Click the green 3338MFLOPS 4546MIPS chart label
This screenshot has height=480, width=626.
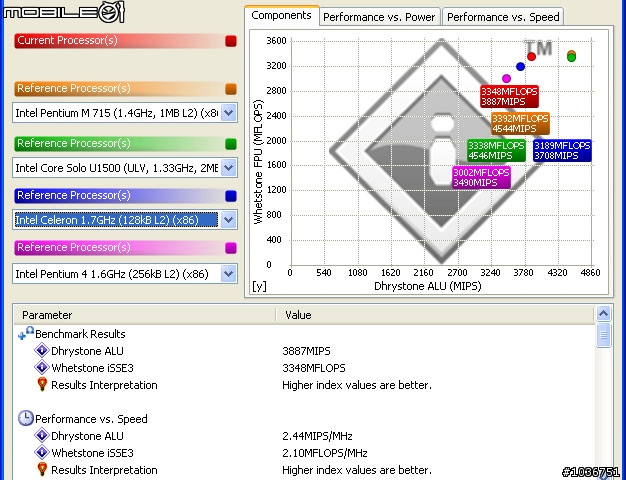496,150
